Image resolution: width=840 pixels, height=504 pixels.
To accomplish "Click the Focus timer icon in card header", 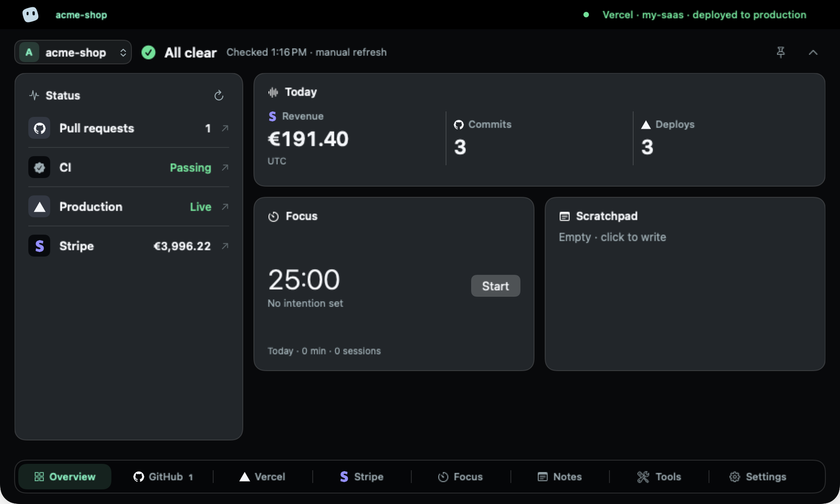I will [273, 216].
